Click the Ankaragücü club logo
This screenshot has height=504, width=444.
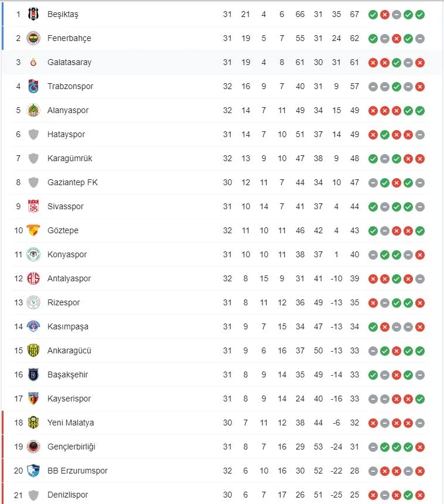(x=33, y=350)
